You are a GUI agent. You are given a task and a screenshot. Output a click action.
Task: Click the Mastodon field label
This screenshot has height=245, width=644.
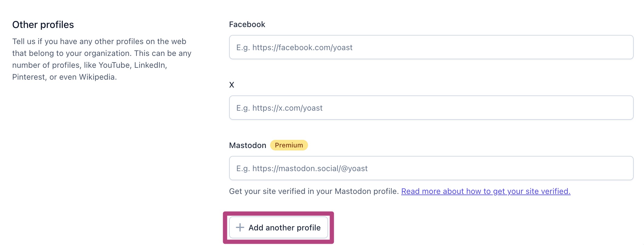(248, 145)
